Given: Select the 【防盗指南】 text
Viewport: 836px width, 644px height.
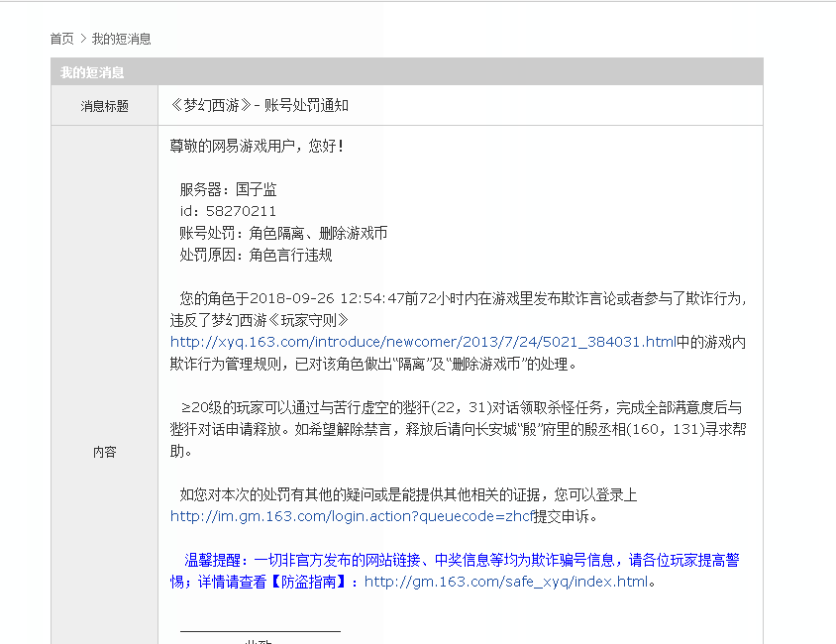Looking at the screenshot, I should pos(309,582).
